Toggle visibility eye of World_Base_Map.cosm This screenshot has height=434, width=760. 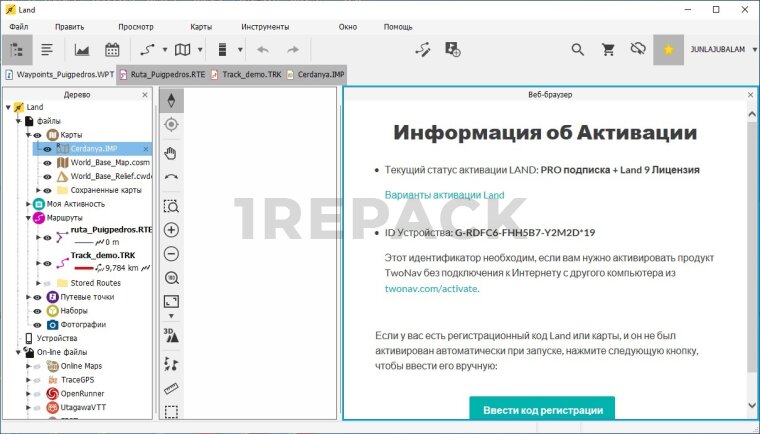[x=46, y=163]
